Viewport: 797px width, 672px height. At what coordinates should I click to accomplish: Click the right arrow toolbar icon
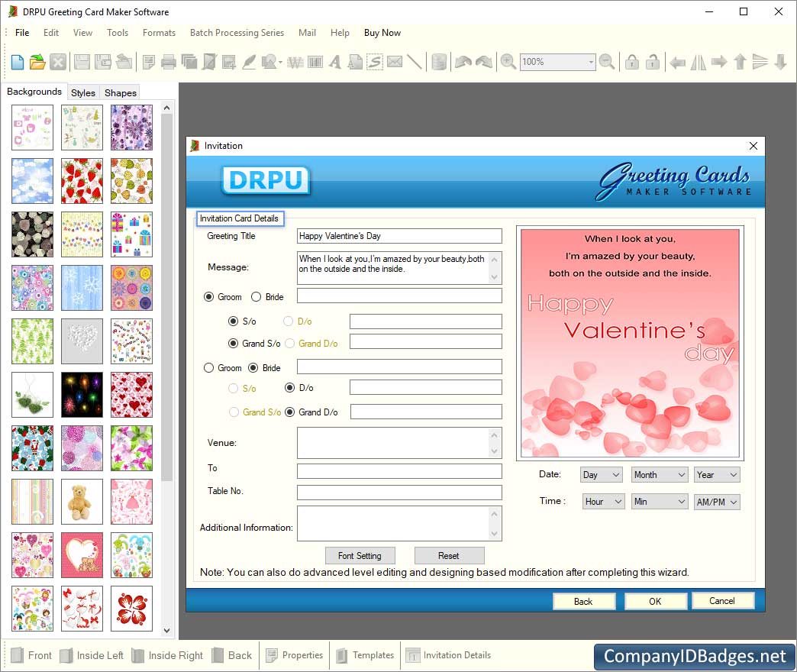(718, 62)
